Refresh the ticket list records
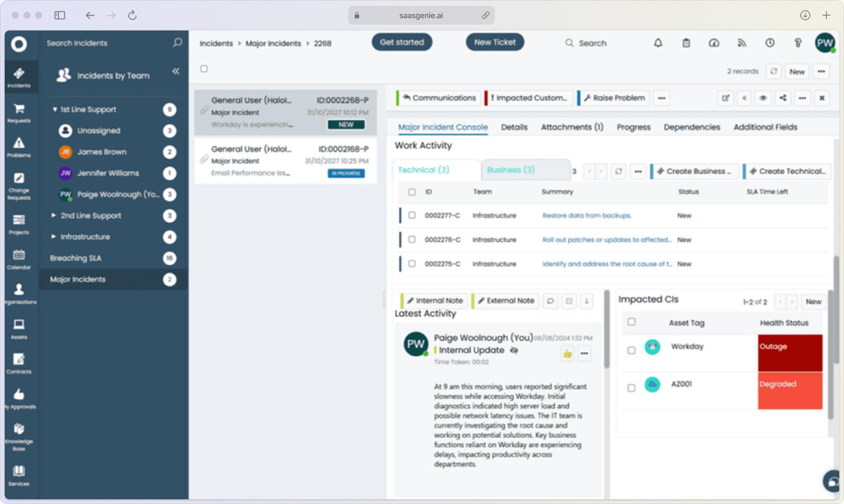The height and width of the screenshot is (504, 844). click(x=774, y=71)
